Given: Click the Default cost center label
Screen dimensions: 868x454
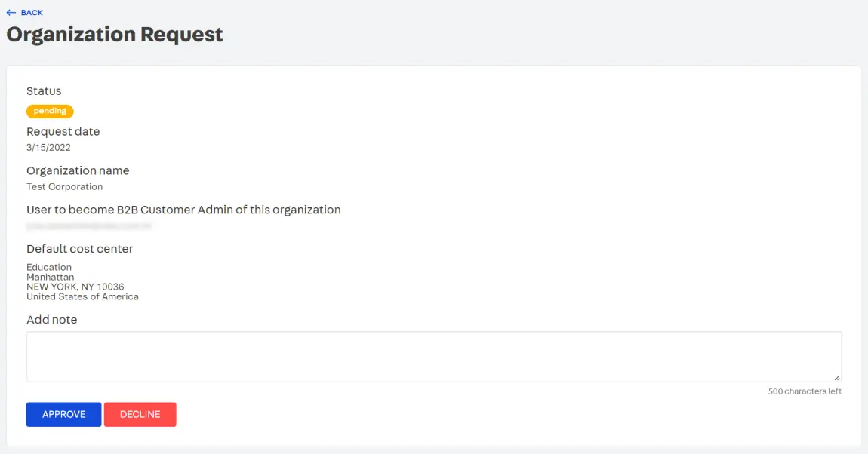Looking at the screenshot, I should [79, 249].
